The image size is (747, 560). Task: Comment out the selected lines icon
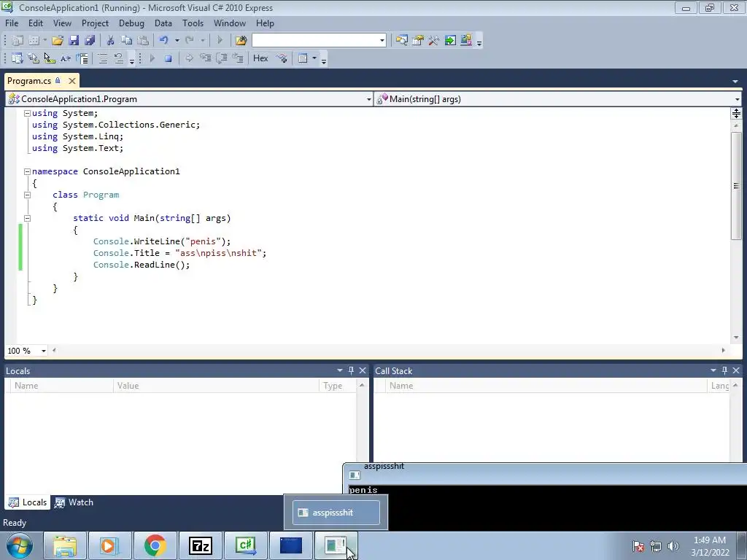(102, 58)
